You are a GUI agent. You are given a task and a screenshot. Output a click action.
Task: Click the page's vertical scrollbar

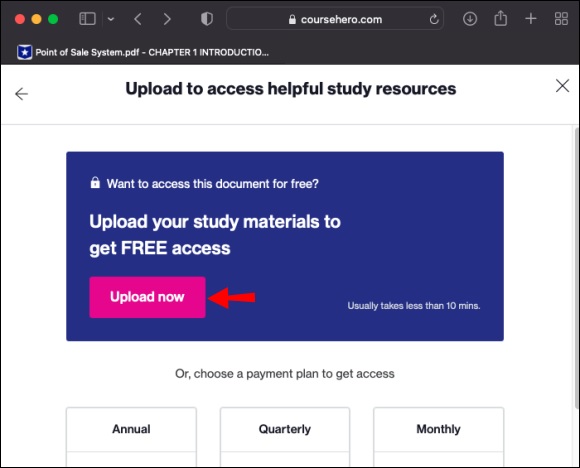click(x=577, y=268)
